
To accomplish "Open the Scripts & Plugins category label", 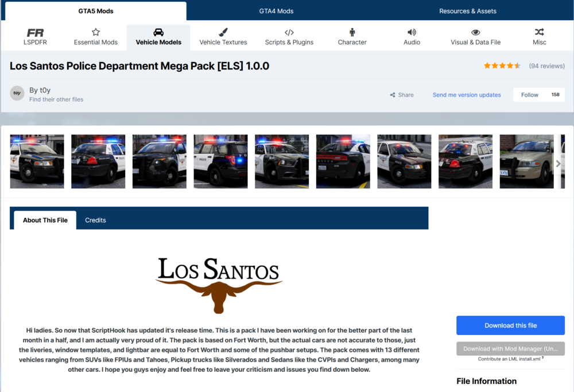I will [x=289, y=42].
